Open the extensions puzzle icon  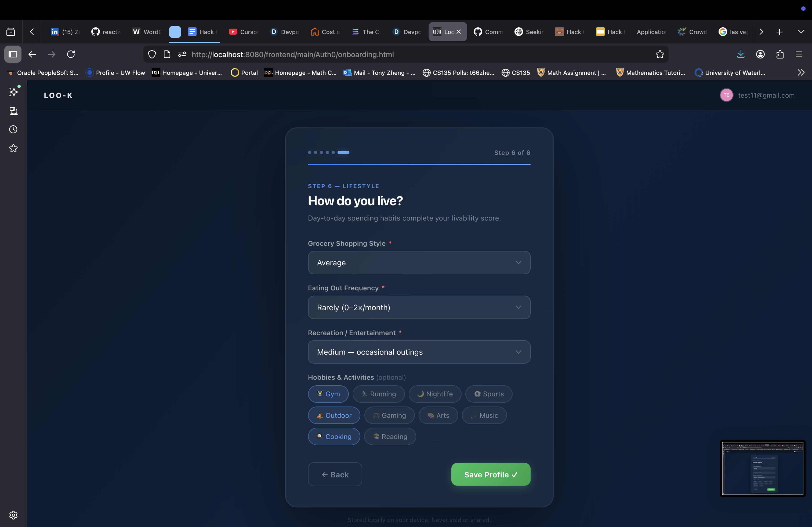[780, 54]
